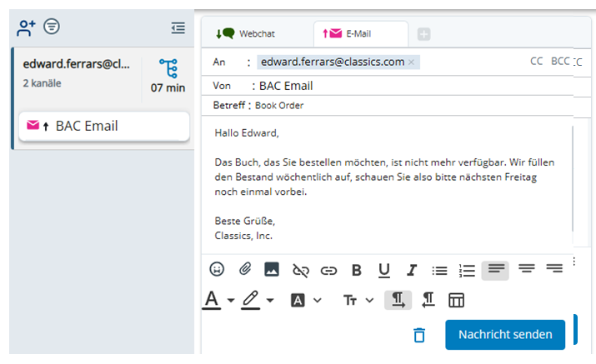The image size is (596, 364).
Task: Discard the draft with the trash icon
Action: [419, 335]
